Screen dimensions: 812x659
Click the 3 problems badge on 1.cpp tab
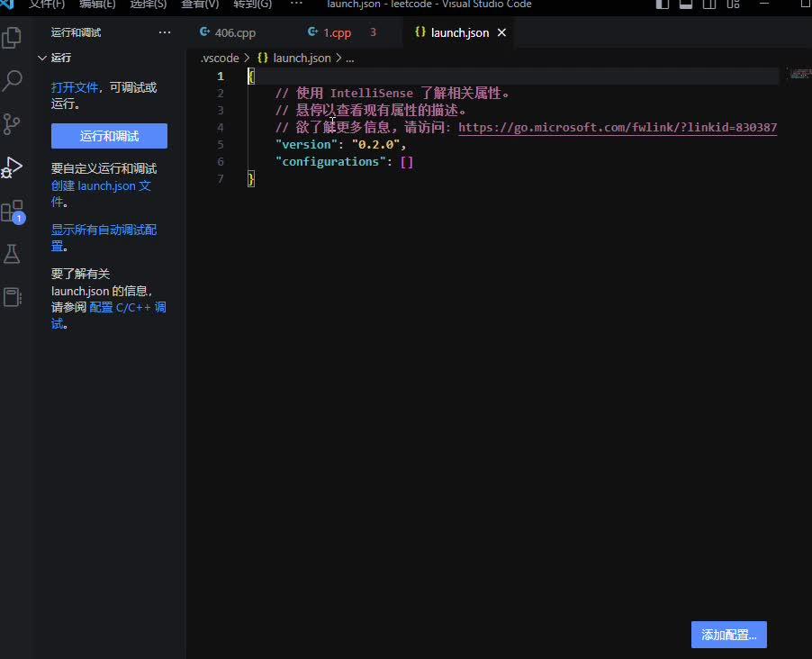point(373,32)
